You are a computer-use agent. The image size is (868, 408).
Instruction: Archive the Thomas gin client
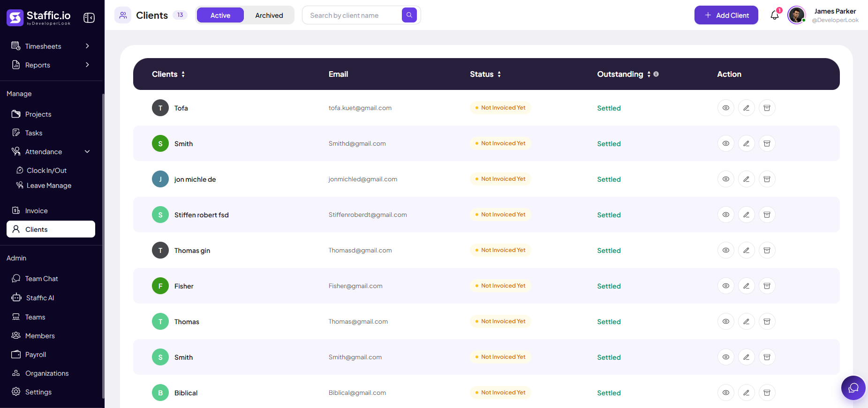(767, 250)
